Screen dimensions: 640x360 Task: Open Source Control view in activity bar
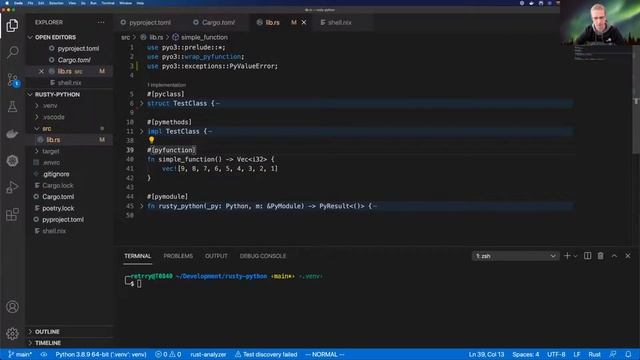pyautogui.click(x=12, y=79)
